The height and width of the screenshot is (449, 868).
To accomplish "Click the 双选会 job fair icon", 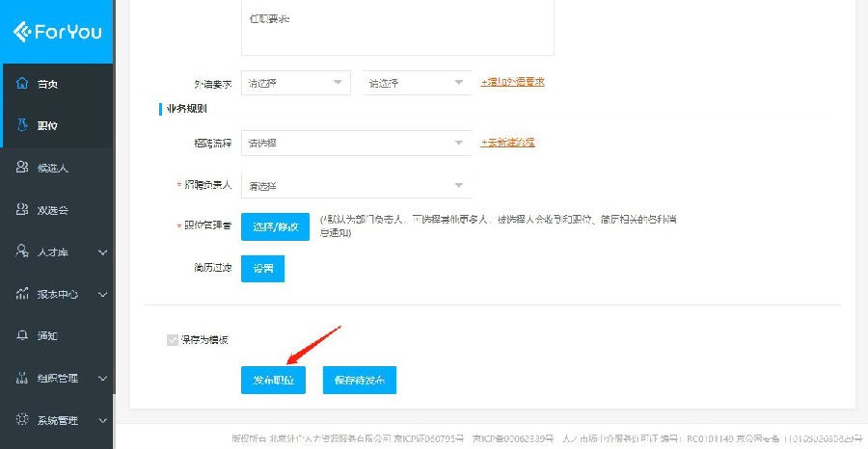I will pos(22,209).
